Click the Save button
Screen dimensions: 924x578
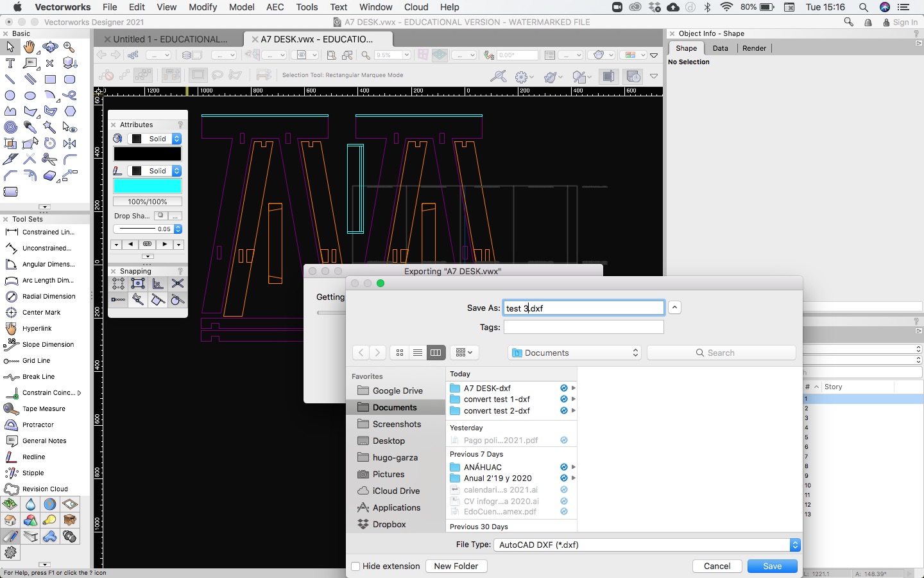772,566
